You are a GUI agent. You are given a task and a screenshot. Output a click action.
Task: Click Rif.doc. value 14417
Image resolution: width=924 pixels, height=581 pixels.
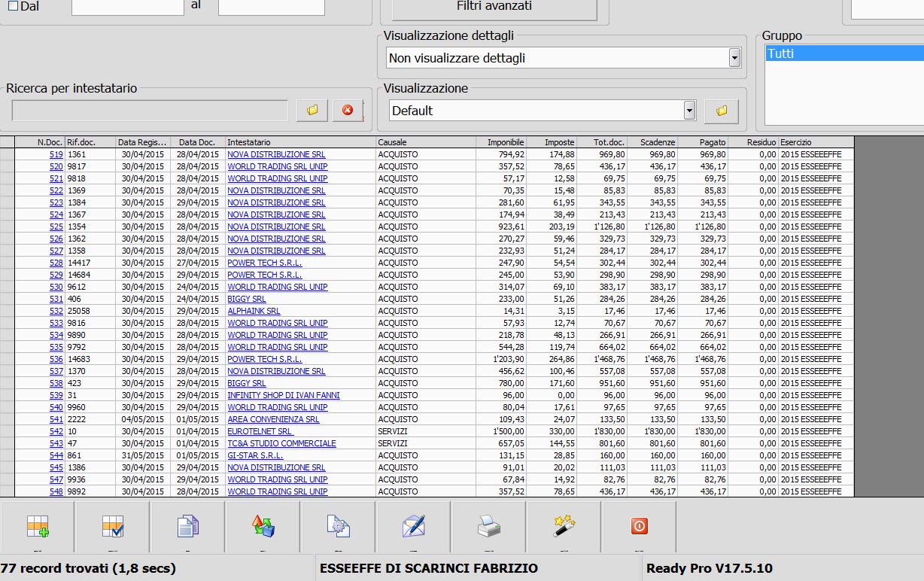pyautogui.click(x=79, y=263)
